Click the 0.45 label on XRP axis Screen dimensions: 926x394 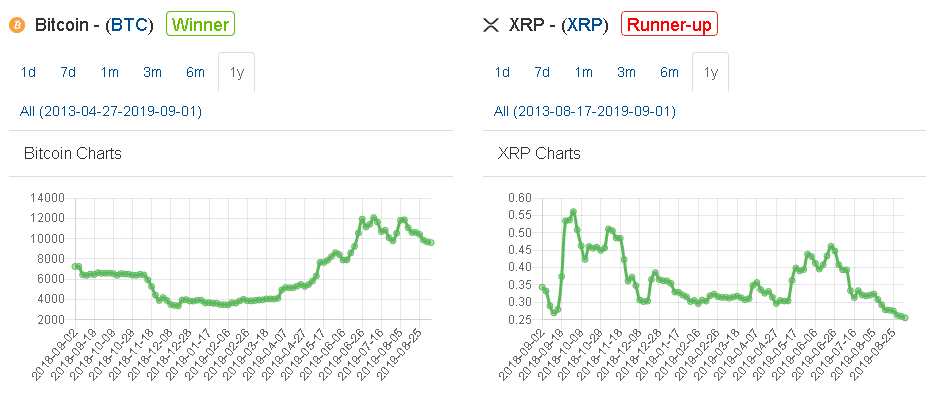520,250
